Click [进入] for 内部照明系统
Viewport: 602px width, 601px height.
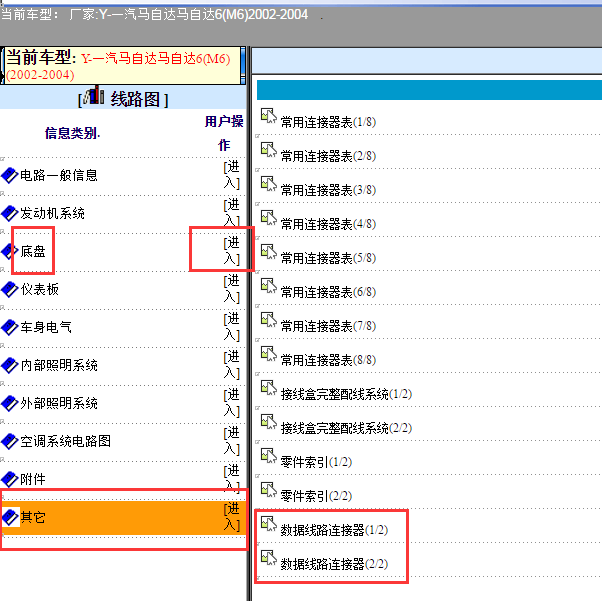(x=232, y=365)
